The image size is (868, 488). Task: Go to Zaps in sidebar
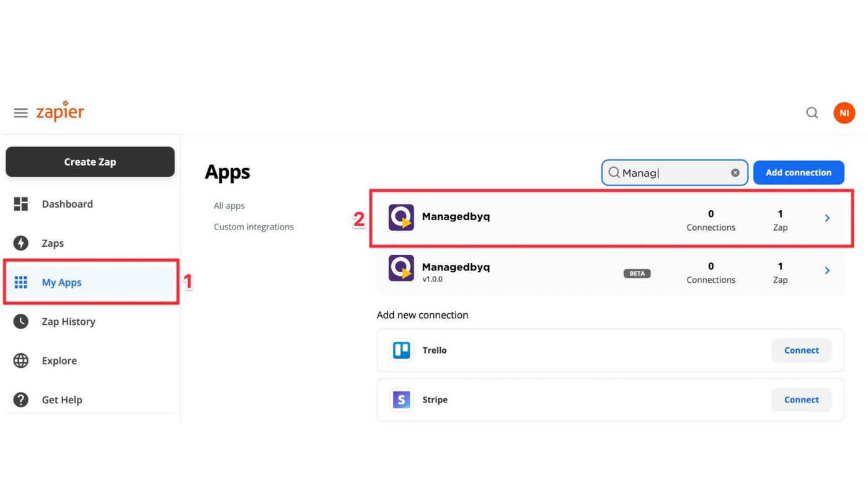[x=53, y=243]
